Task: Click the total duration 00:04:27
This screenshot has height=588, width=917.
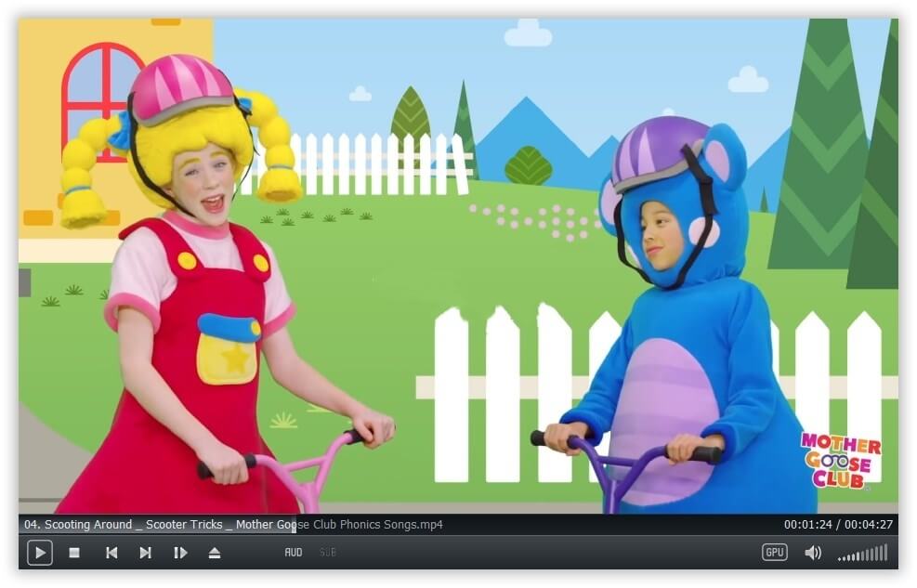Action: pyautogui.click(x=869, y=525)
